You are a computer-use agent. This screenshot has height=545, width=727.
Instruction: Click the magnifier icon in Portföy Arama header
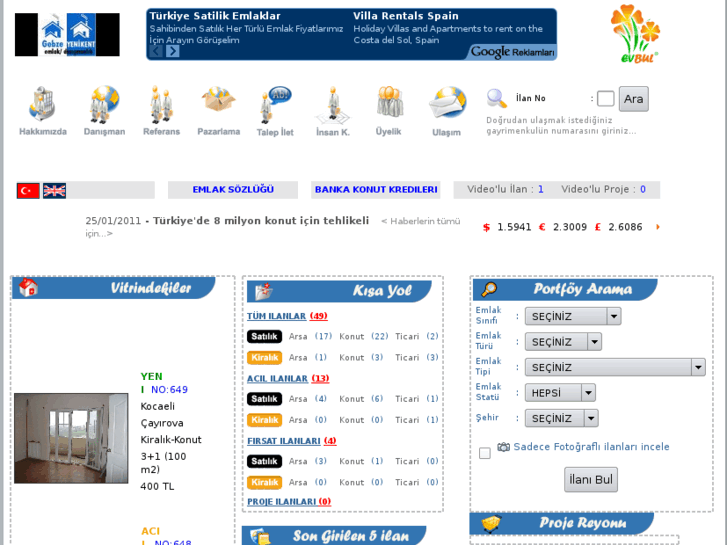[x=489, y=289]
